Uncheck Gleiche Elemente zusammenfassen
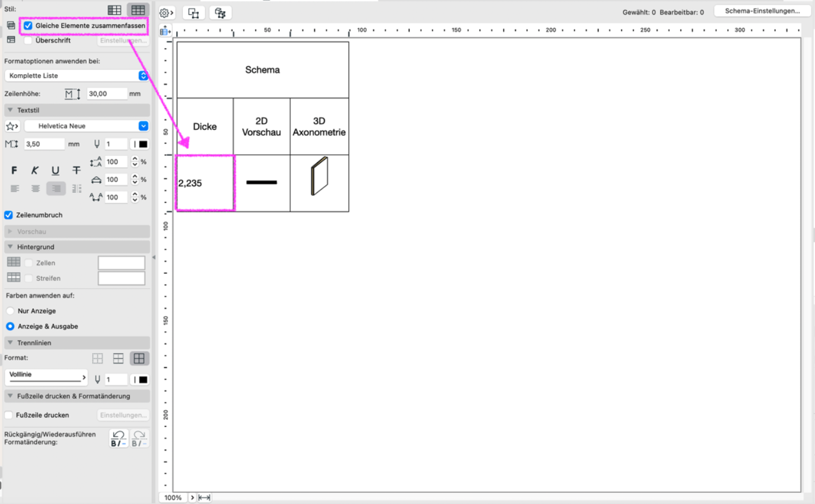 pyautogui.click(x=28, y=25)
